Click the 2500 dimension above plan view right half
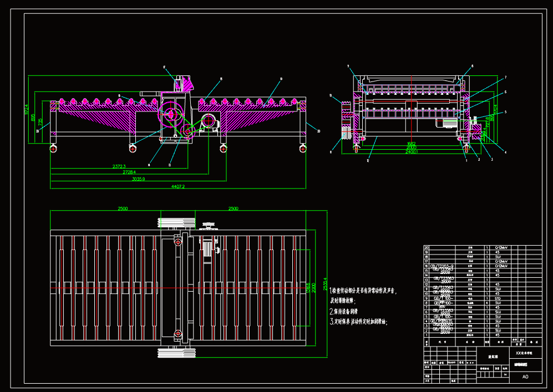The image size is (553, 392). point(233,208)
